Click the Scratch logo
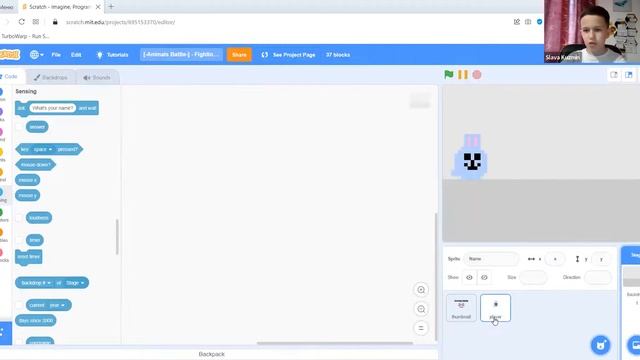Image resolution: width=640 pixels, height=360 pixels. pyautogui.click(x=9, y=54)
